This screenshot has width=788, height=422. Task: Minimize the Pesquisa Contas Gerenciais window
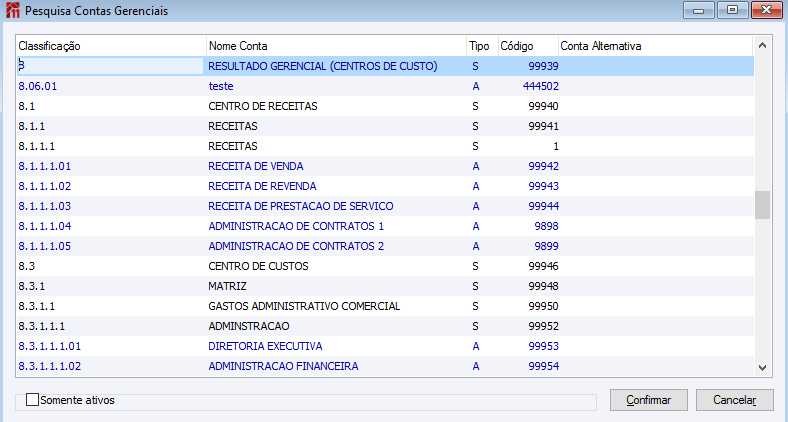(x=699, y=10)
